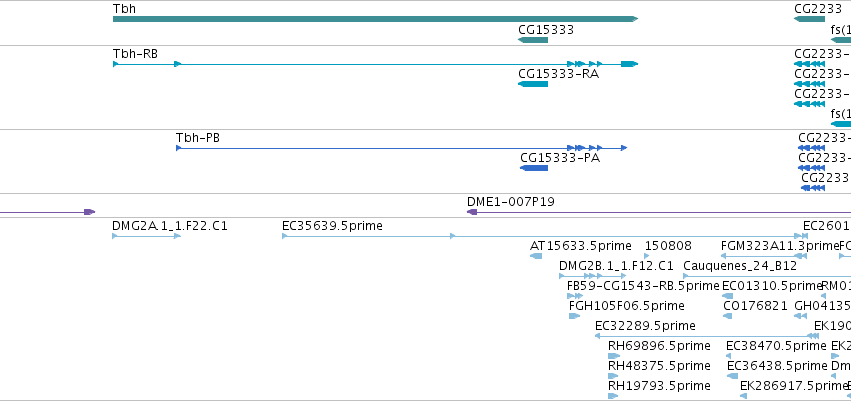Click the DMG2A.1_1.F22.C1 alignment feature

tap(147, 236)
